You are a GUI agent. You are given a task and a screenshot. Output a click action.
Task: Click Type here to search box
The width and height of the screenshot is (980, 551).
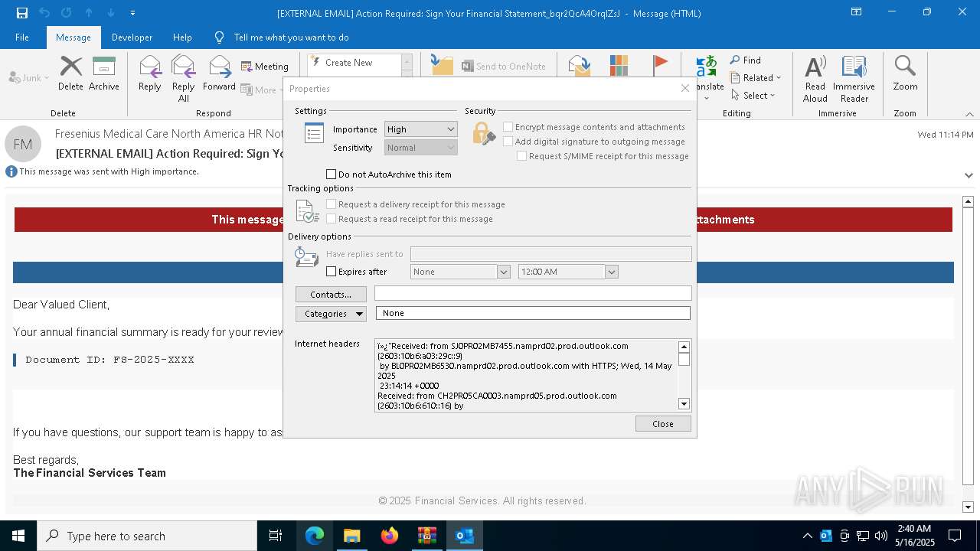pos(147,536)
